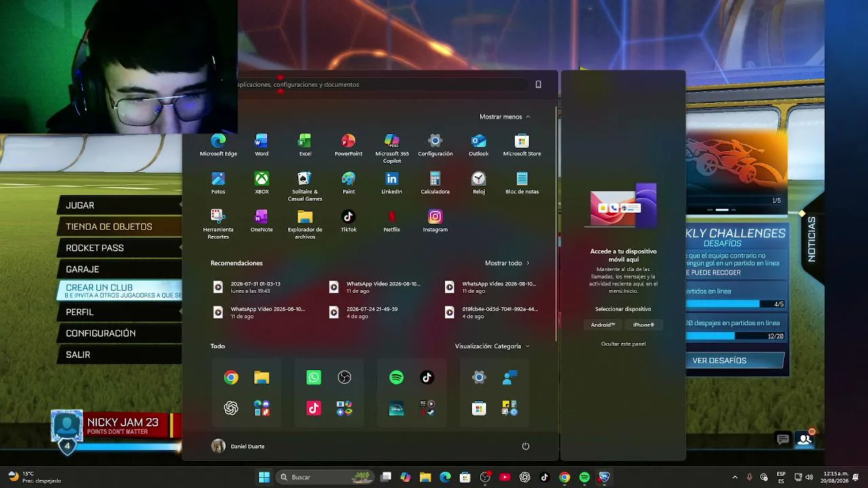This screenshot has width=868, height=488.
Task: Click the VER DESAFÍOS button
Action: coord(734,361)
